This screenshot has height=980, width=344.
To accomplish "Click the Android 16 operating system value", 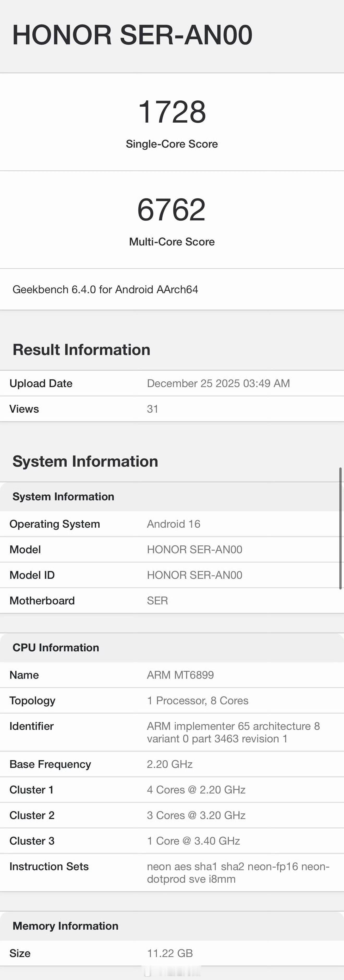I will [x=173, y=524].
